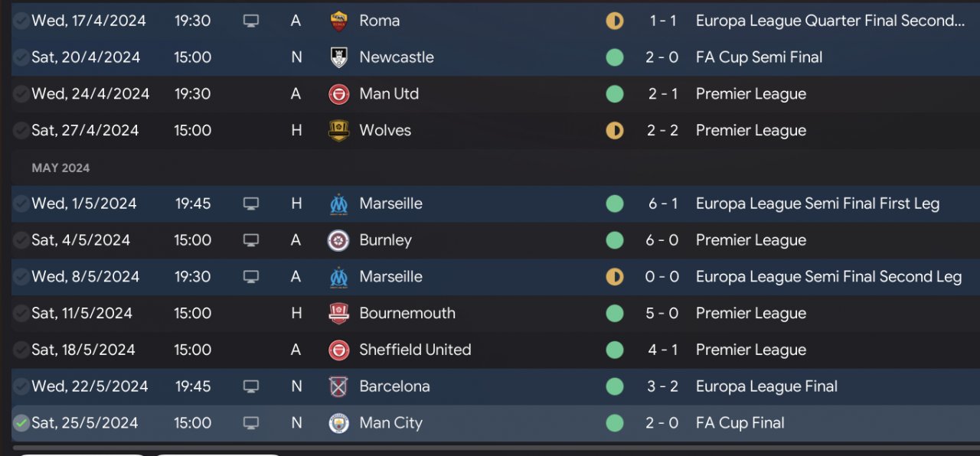The width and height of the screenshot is (980, 456).
Task: Click the MAY 2024 month header
Action: 60,168
